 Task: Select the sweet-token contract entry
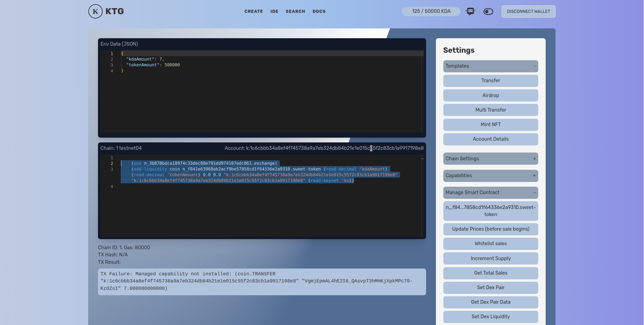(x=491, y=211)
